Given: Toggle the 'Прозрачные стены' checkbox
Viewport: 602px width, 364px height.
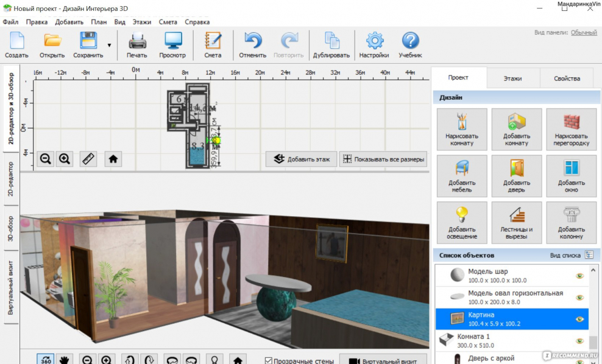Looking at the screenshot, I should [x=269, y=361].
